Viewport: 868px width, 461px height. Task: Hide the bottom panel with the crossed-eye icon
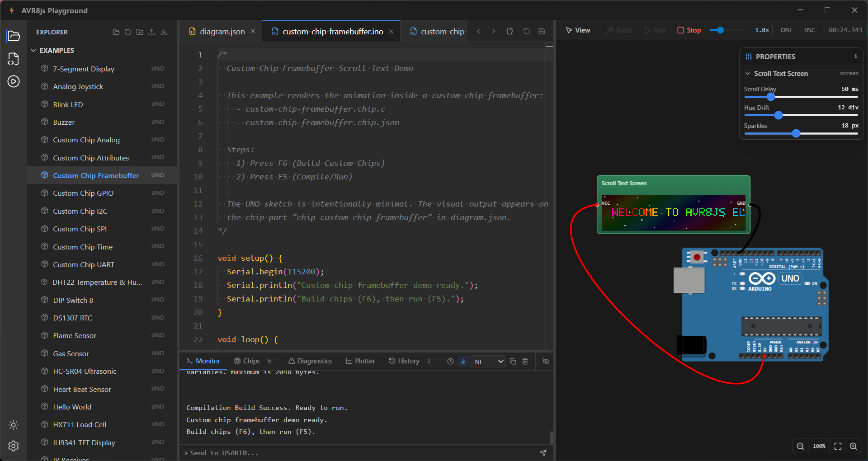tap(546, 362)
